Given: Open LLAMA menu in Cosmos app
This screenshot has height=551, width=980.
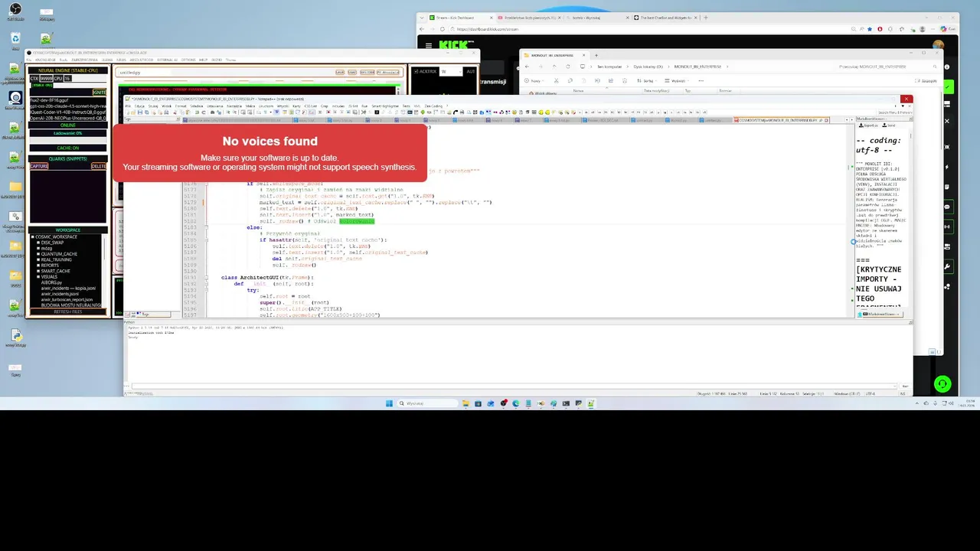Looking at the screenshot, I should coord(107,60).
